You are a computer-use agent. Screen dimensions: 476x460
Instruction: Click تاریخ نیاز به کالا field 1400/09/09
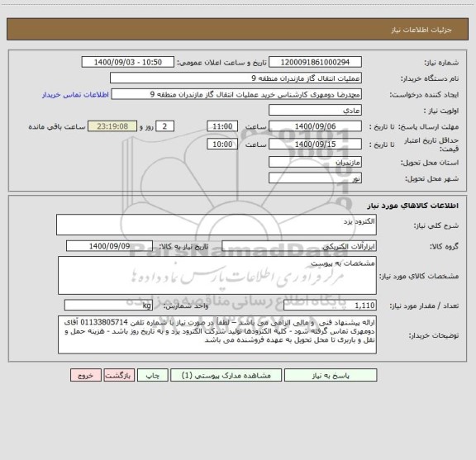pyautogui.click(x=109, y=246)
